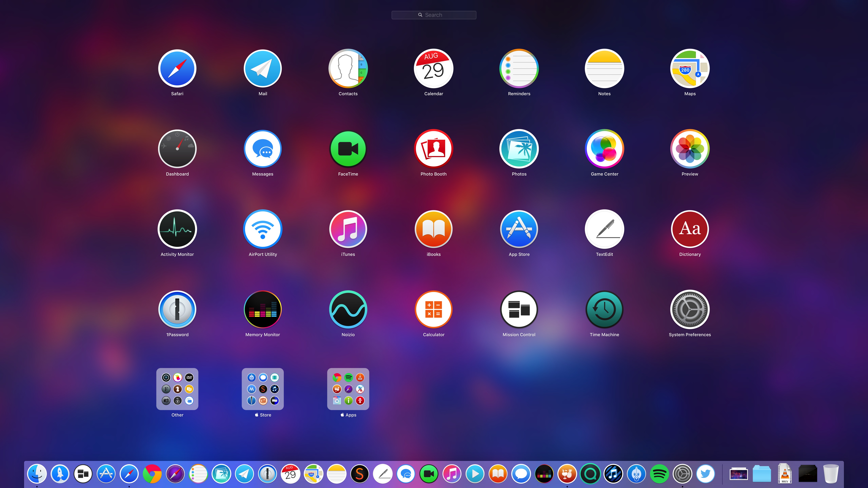Open the Dictionary app
Screen dimensions: 868x488
[690, 229]
